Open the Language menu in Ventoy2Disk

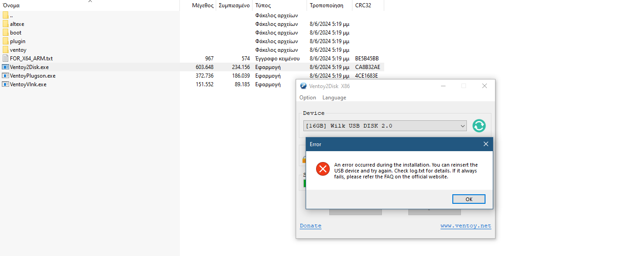tap(334, 98)
